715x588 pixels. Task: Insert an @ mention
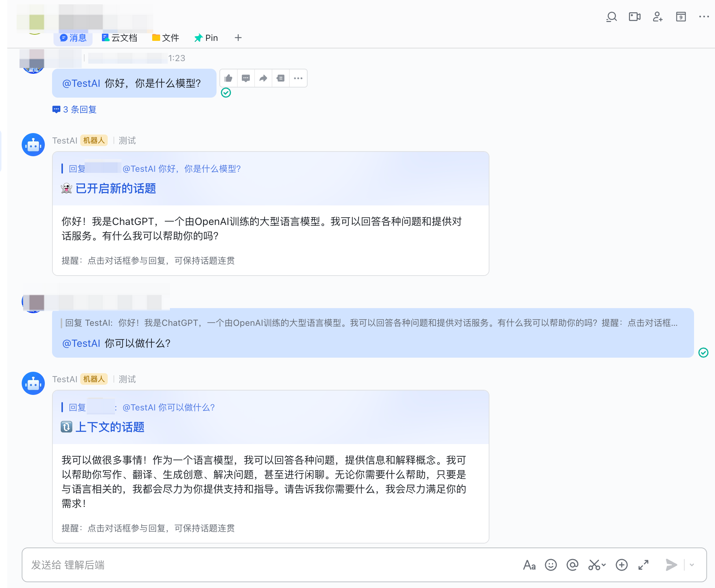(x=573, y=565)
